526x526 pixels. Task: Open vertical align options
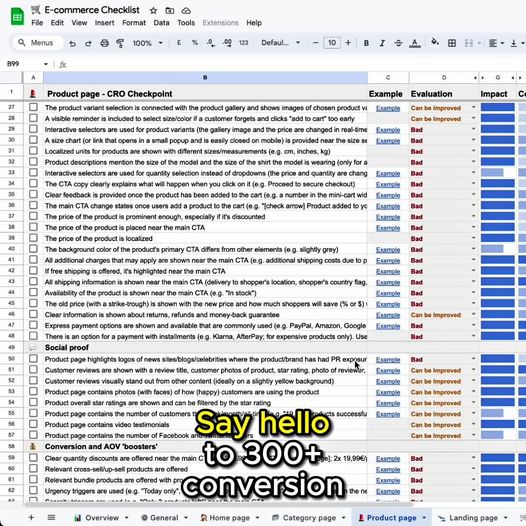(x=517, y=43)
